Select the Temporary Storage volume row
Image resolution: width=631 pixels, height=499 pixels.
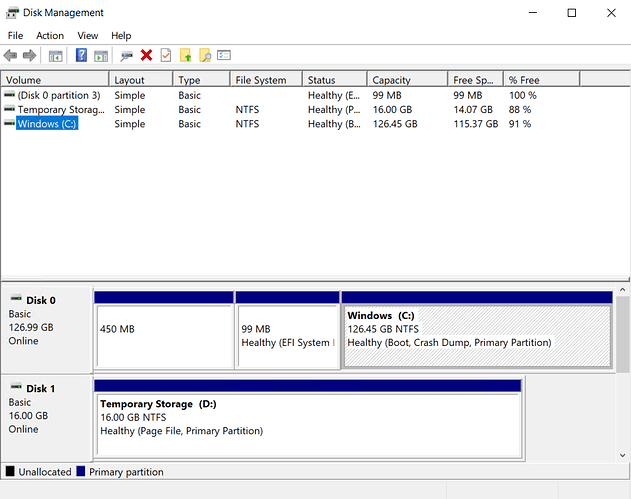pos(60,110)
